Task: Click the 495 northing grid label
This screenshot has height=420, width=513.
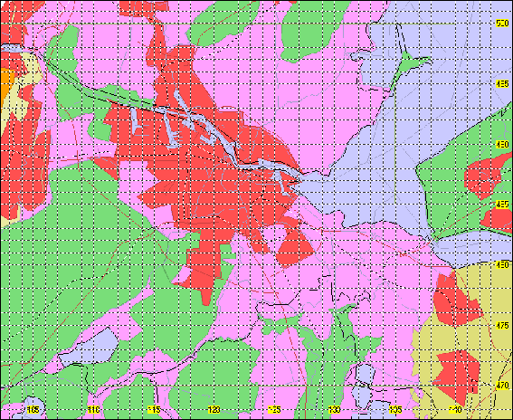Action: 502,84
